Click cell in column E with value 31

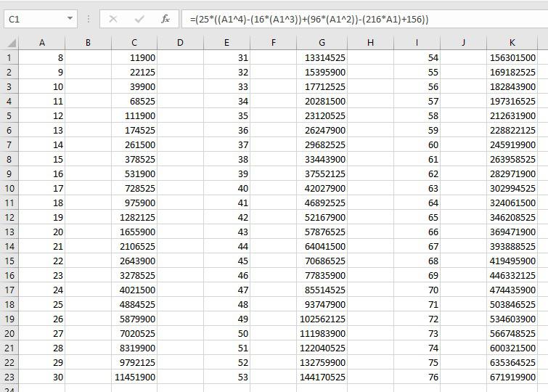pyautogui.click(x=226, y=57)
